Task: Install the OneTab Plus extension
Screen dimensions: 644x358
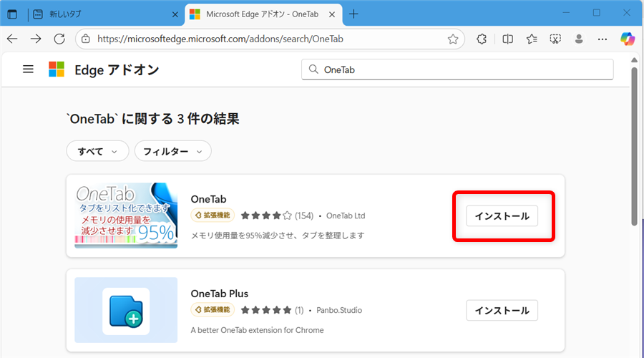Action: pos(502,310)
